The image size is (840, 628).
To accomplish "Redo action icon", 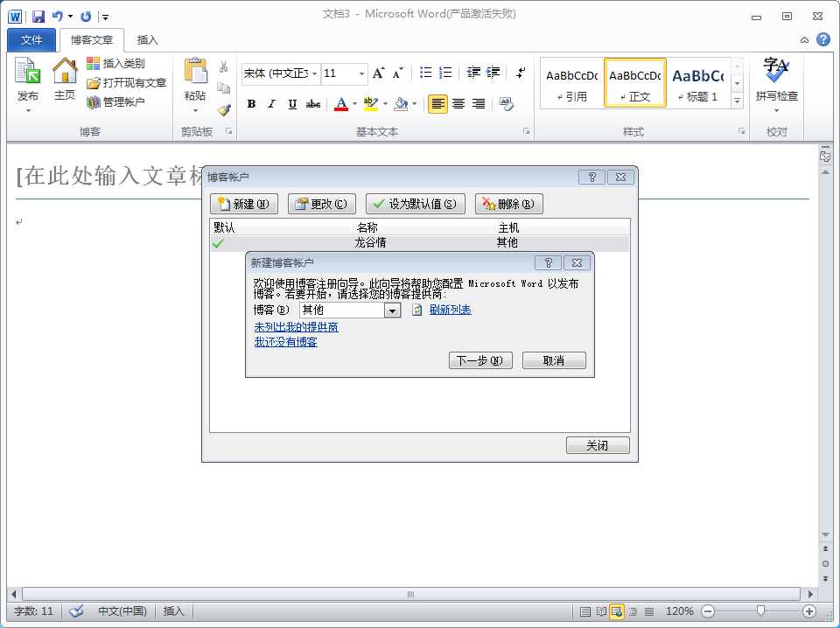I will [85, 17].
